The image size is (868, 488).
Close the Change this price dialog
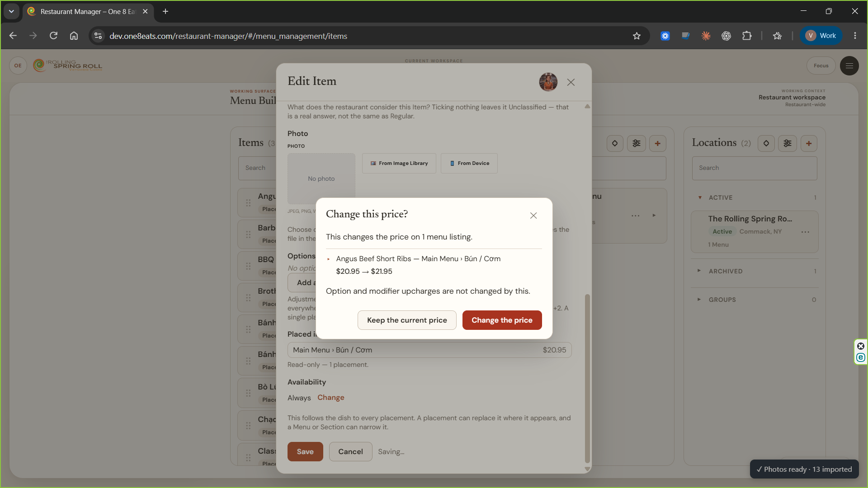coord(533,216)
